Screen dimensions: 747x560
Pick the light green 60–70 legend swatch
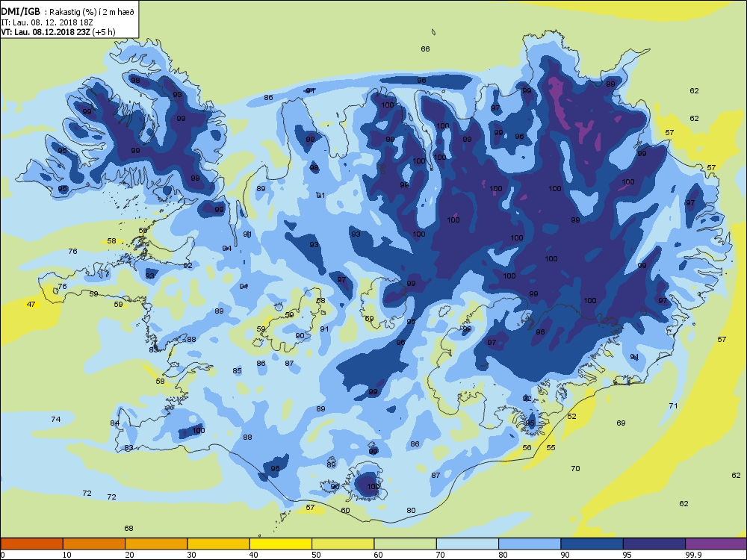tap(406, 544)
